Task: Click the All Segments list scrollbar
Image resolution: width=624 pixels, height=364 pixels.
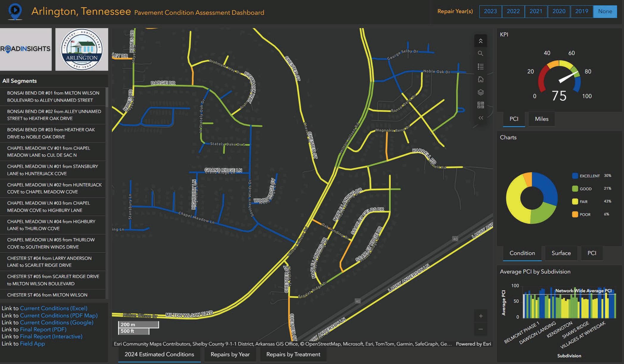Action: (107, 98)
